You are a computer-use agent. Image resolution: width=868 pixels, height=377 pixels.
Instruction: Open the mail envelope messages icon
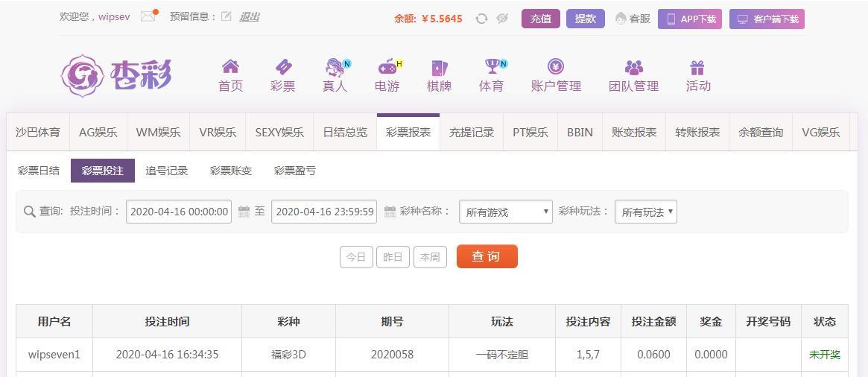coord(148,16)
